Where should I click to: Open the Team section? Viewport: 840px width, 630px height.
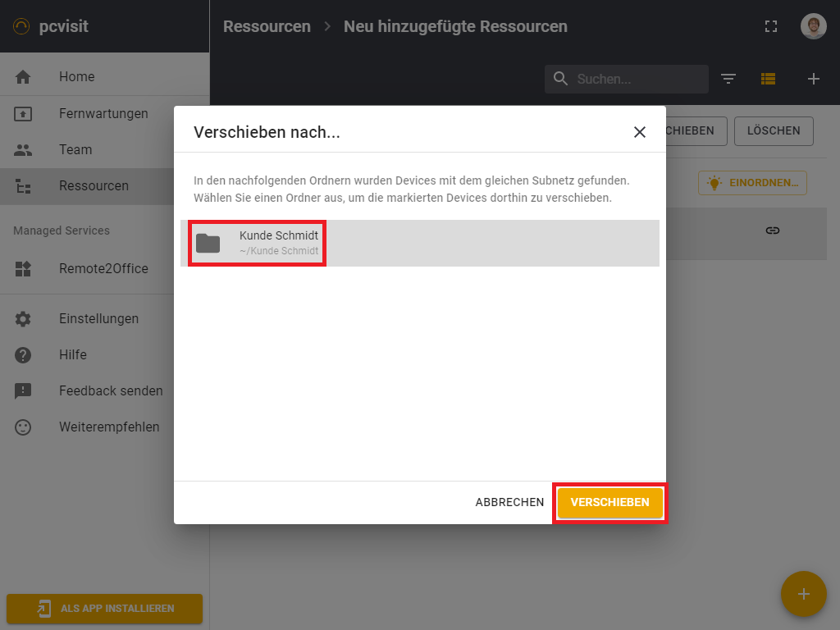tap(75, 149)
